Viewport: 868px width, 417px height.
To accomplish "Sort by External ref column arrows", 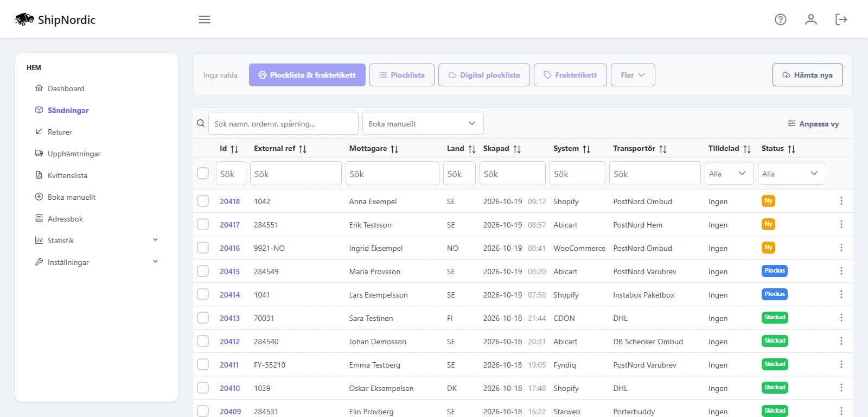I will pyautogui.click(x=303, y=149).
